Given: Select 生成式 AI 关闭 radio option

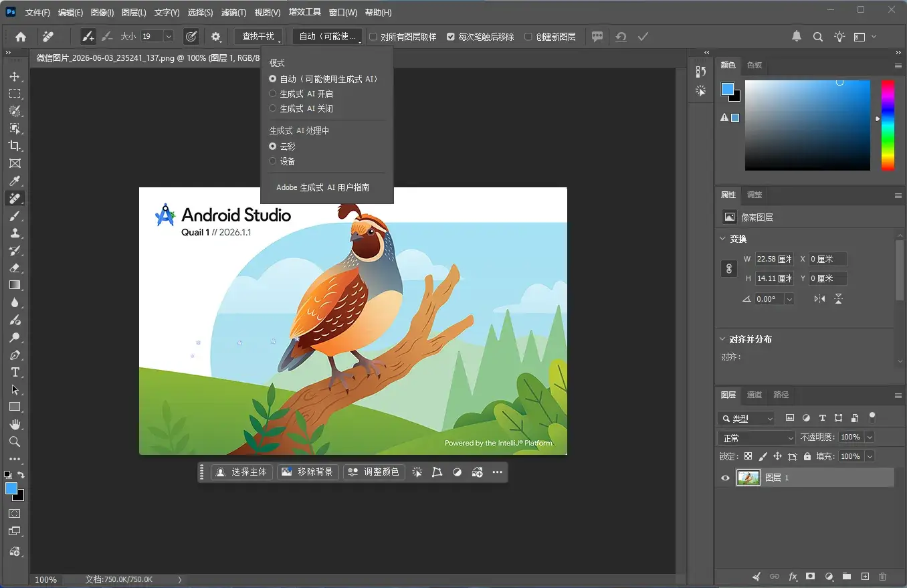Looking at the screenshot, I should tap(301, 108).
